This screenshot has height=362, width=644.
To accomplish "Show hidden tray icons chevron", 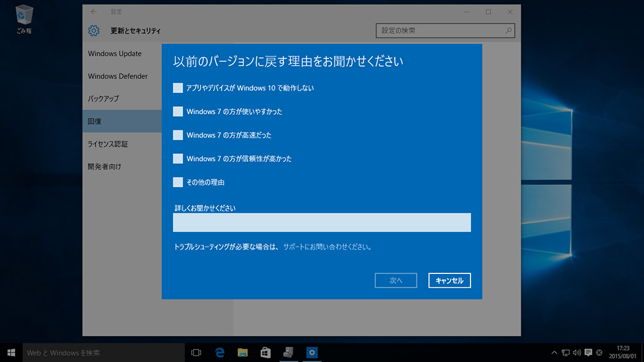I will 554,353.
